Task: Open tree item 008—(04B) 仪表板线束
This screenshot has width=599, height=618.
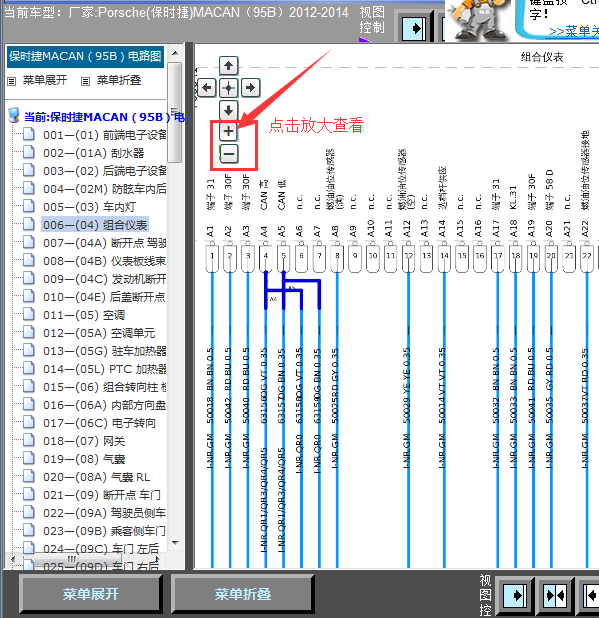Action: [104, 261]
